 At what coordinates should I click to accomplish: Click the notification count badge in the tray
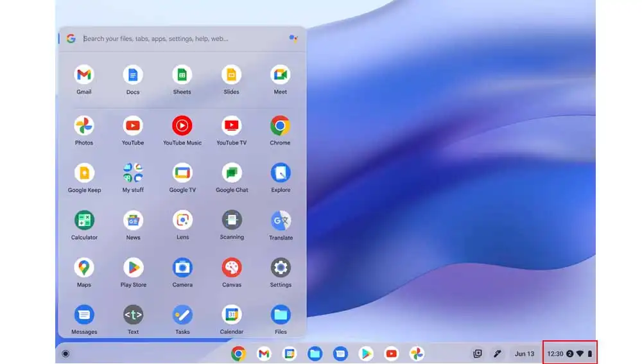coord(570,354)
